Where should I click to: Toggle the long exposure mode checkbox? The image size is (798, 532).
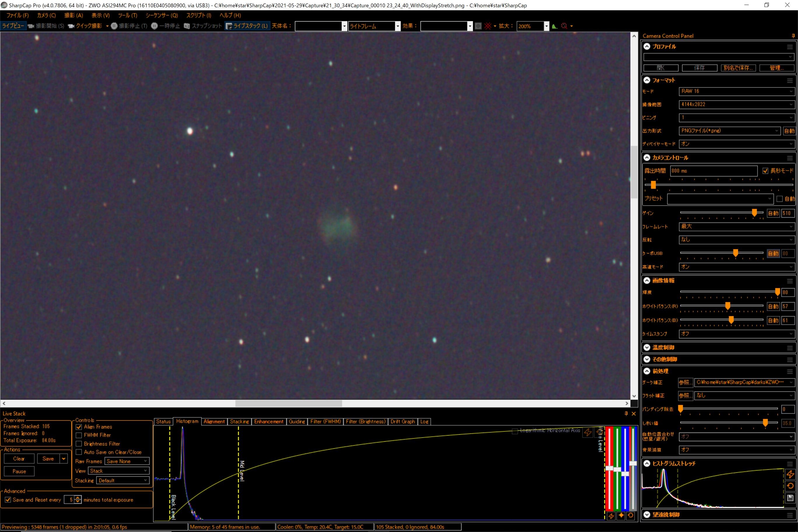click(x=765, y=171)
